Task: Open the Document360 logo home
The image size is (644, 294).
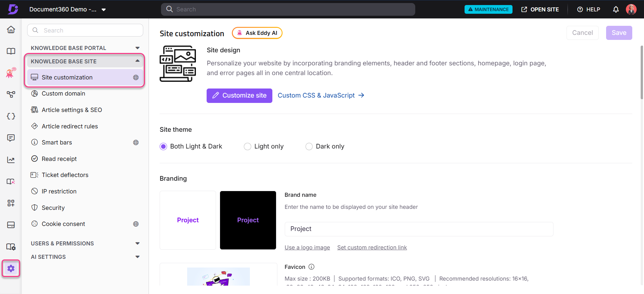Action: [13, 9]
